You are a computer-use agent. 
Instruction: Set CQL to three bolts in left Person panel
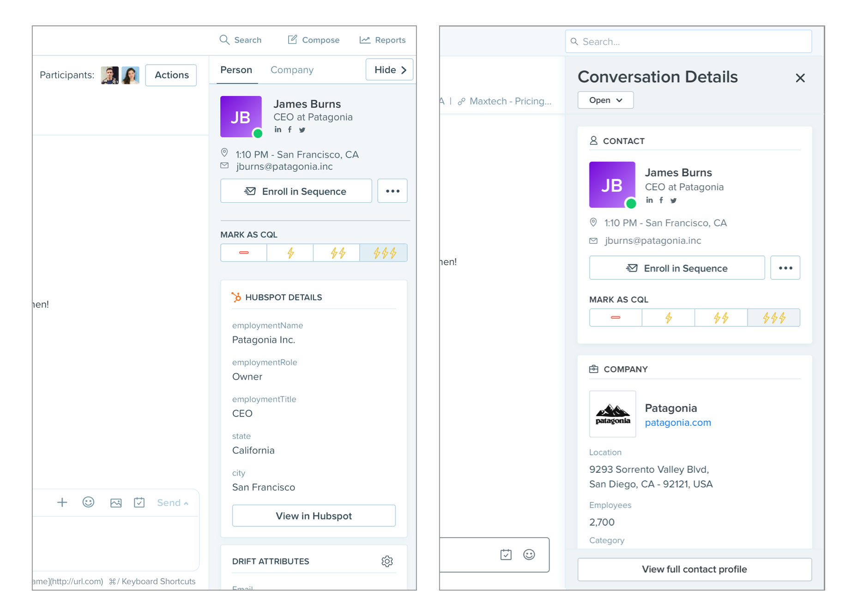(384, 253)
